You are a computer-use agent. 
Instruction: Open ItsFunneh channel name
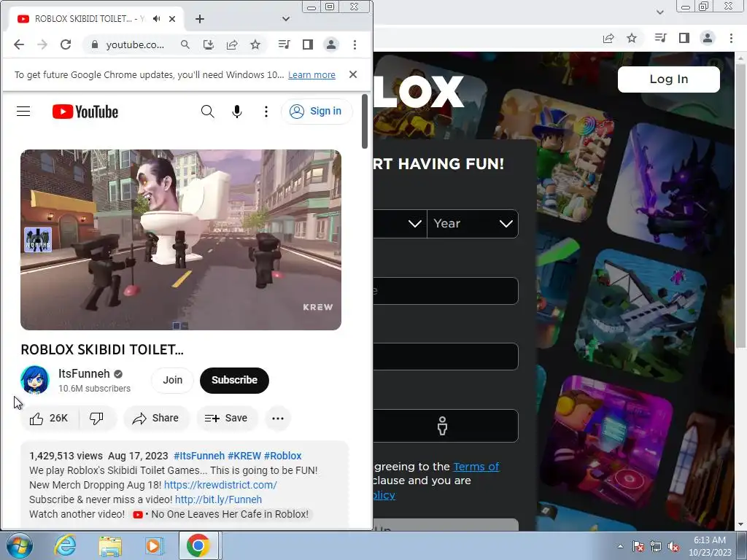pos(85,374)
